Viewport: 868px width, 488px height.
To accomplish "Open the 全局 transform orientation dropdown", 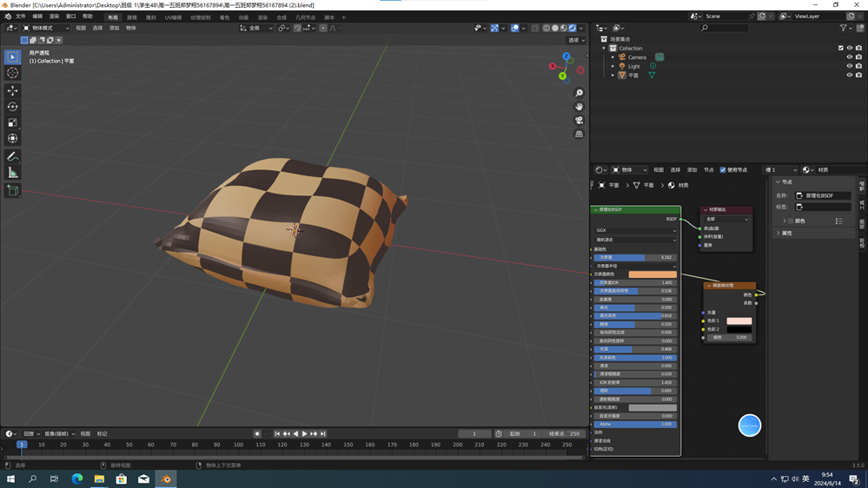I will click(x=256, y=28).
